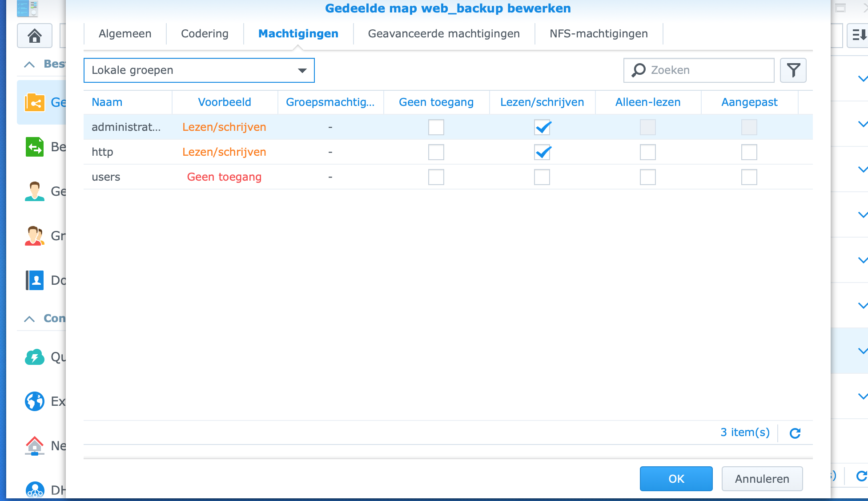
Task: Collapse the first sidebar section chevron
Action: [x=29, y=65]
